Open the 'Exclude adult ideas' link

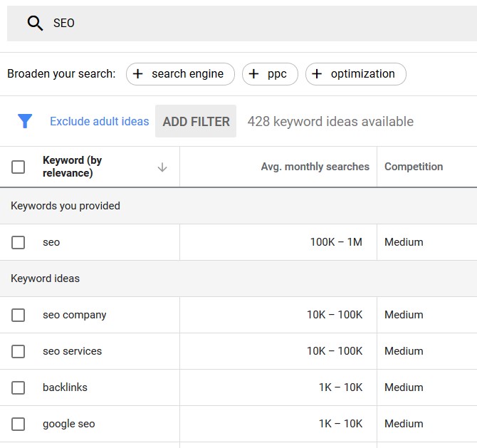pyautogui.click(x=99, y=122)
